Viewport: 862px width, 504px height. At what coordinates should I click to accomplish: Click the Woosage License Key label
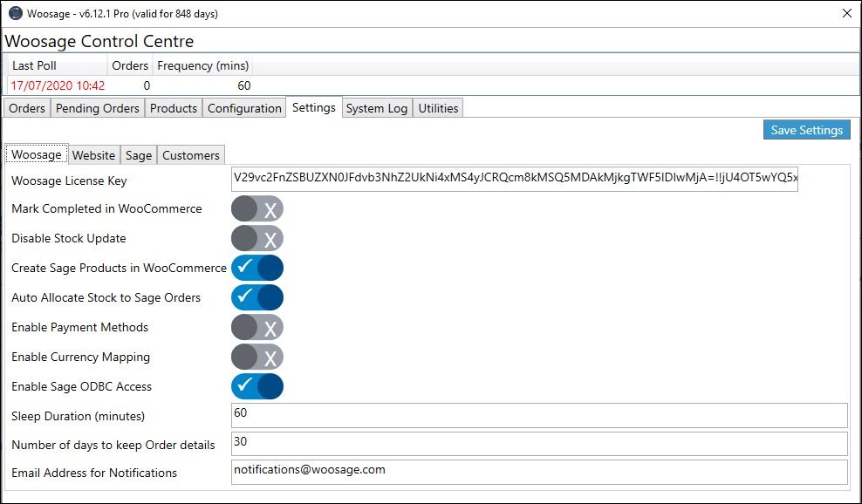(x=69, y=180)
